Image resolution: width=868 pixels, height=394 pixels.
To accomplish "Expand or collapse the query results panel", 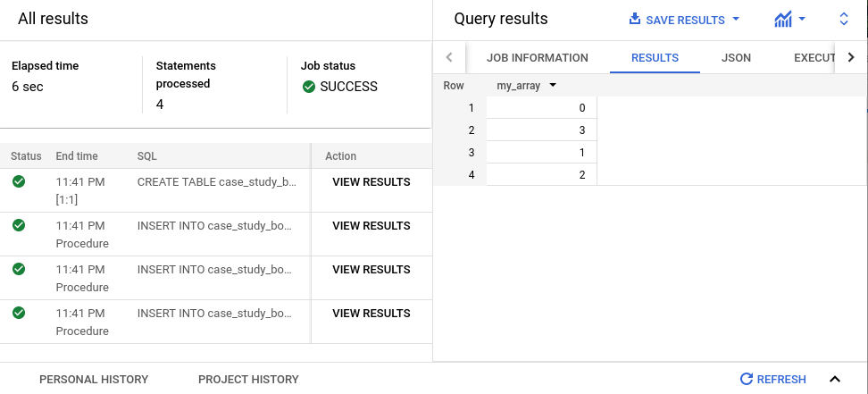I will [844, 20].
